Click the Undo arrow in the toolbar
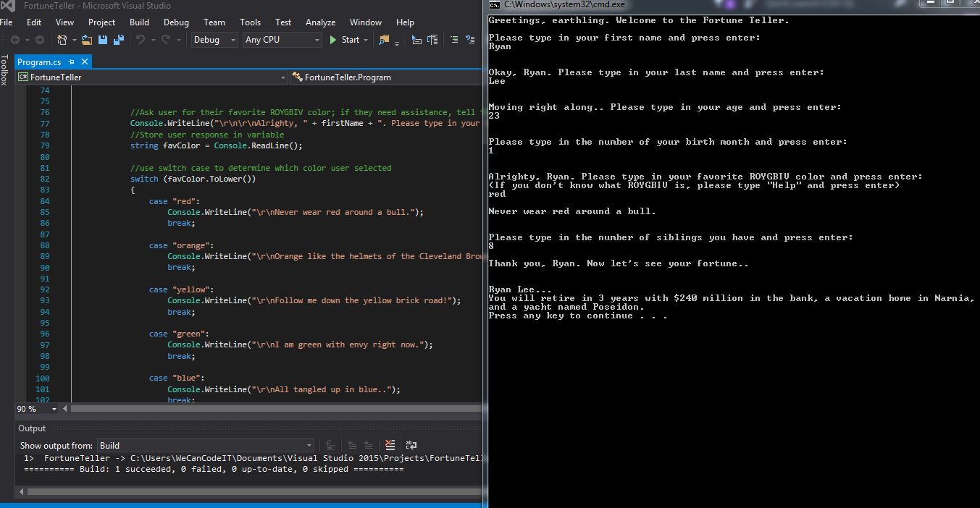980x508 pixels. click(140, 40)
